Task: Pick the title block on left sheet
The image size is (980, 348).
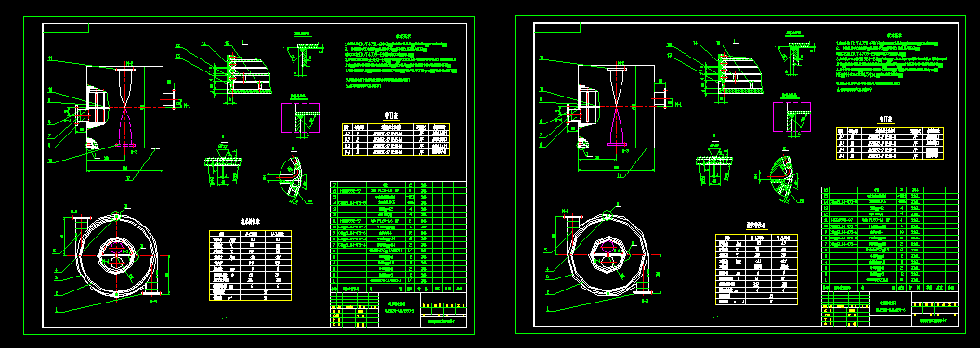Action: click(399, 310)
